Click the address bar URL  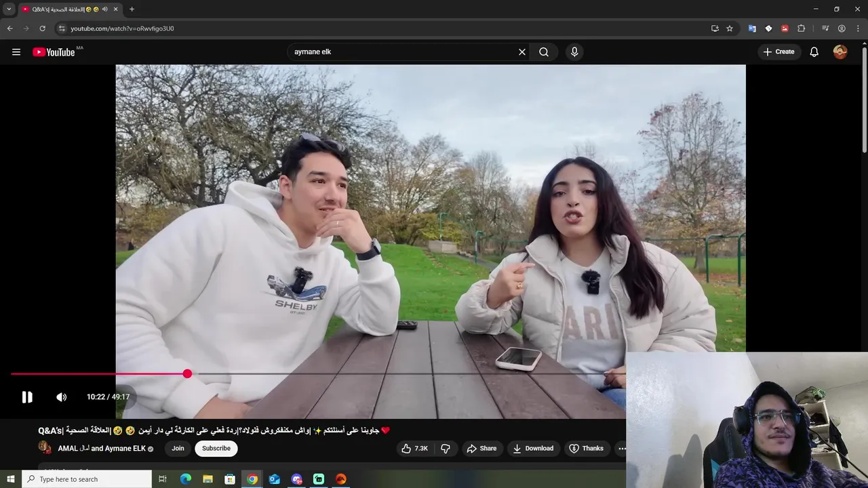tap(122, 28)
